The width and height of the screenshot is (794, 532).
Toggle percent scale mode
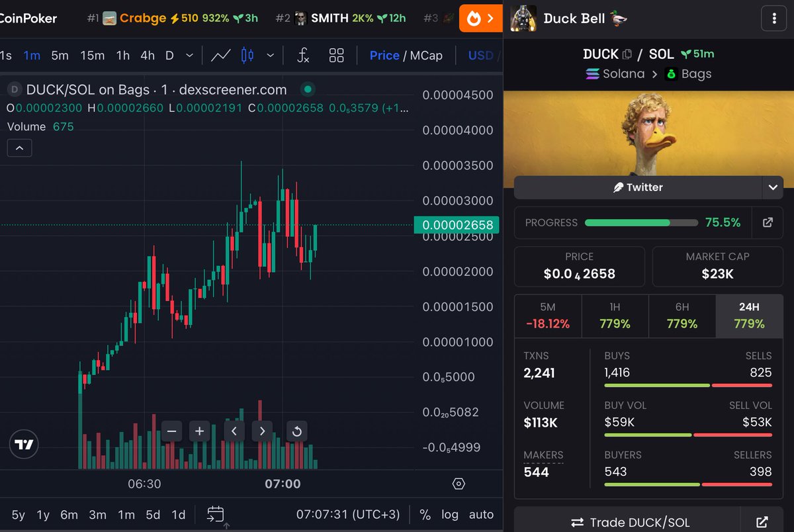(x=425, y=514)
